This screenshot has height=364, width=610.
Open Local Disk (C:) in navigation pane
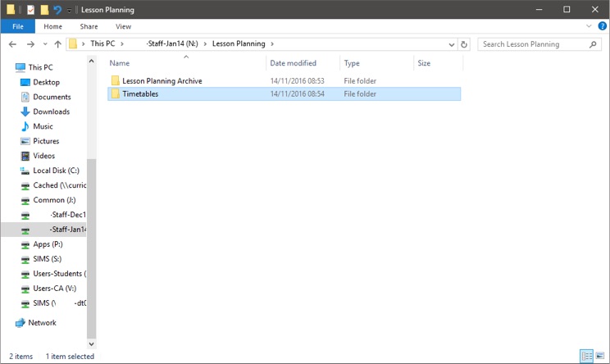(x=56, y=171)
